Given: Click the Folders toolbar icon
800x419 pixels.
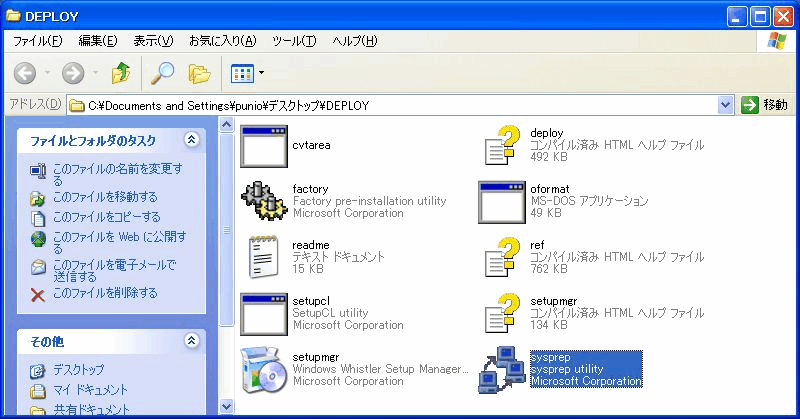Looking at the screenshot, I should [x=199, y=73].
